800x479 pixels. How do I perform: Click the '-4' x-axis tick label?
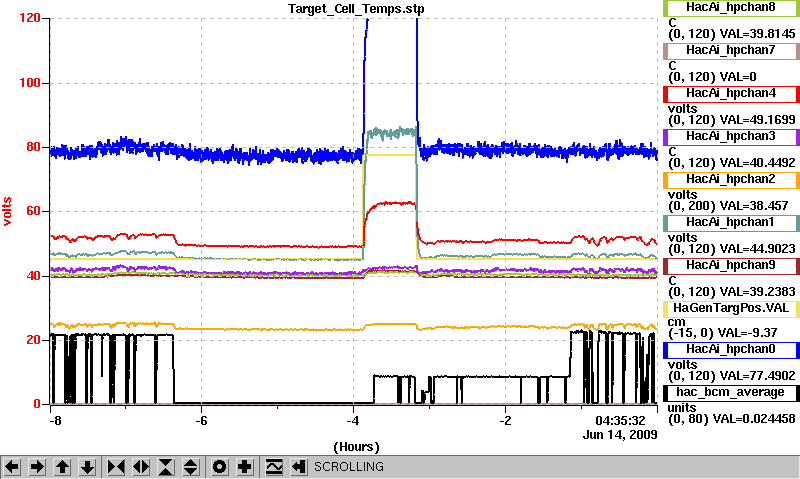pyautogui.click(x=354, y=421)
